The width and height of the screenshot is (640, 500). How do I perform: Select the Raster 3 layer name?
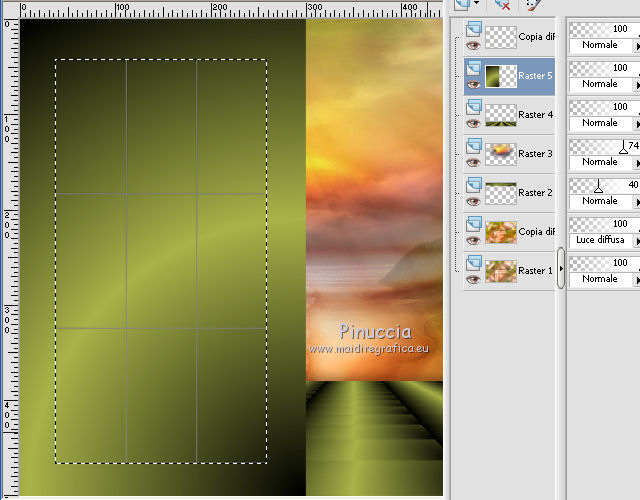point(535,154)
